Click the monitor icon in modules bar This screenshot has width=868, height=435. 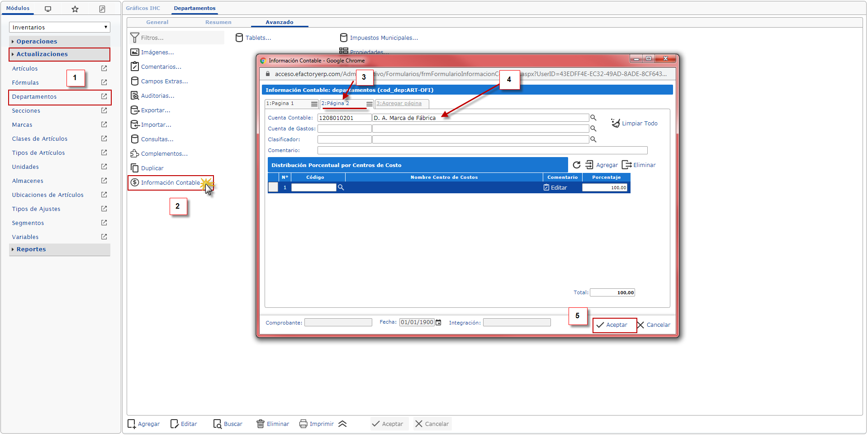[x=48, y=9]
